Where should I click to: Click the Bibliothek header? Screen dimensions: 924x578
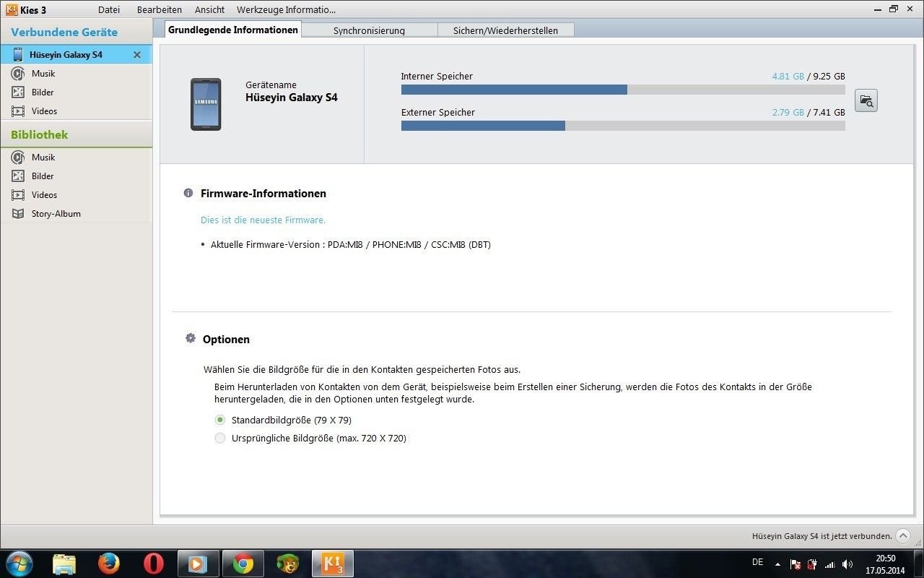coord(40,134)
